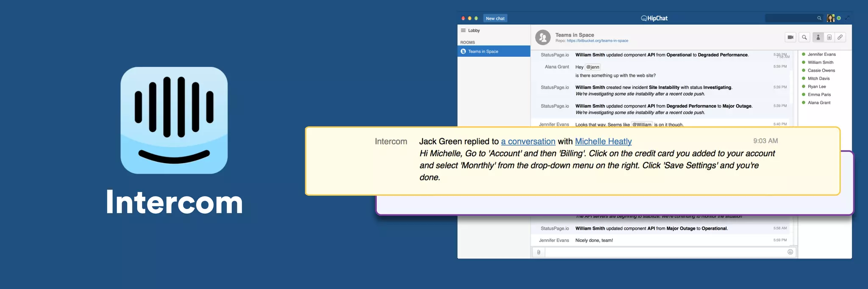Start a video call in Teams in Space
Screen dimensions: 868x289
[790, 37]
